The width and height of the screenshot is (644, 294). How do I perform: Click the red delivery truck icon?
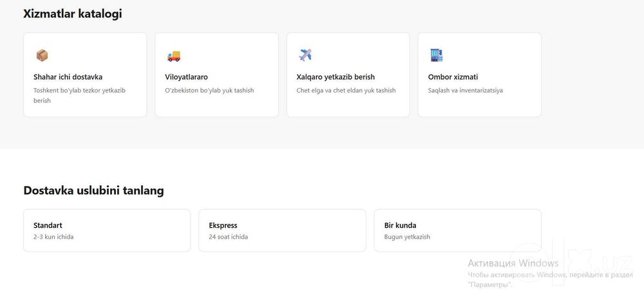point(174,56)
